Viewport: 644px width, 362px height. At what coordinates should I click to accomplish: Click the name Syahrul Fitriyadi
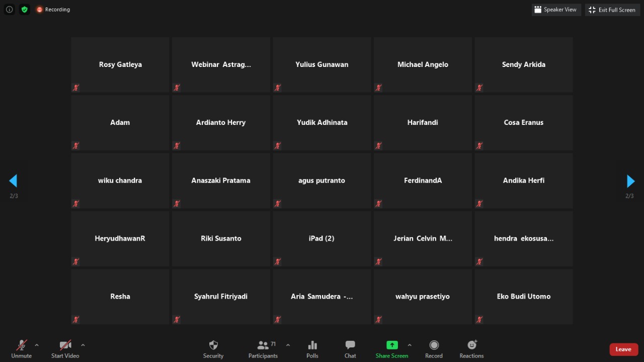pyautogui.click(x=221, y=297)
